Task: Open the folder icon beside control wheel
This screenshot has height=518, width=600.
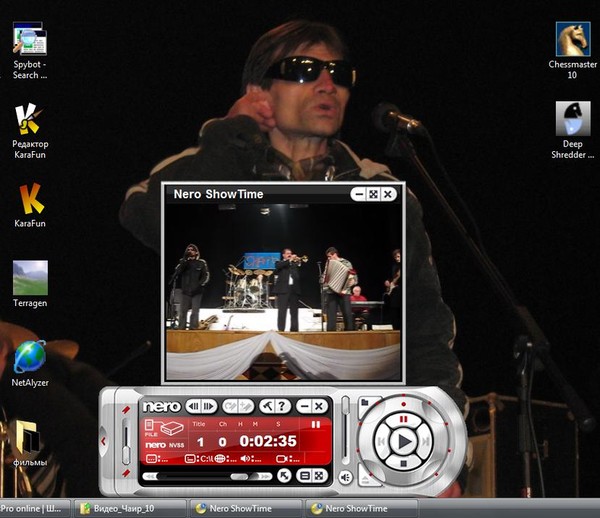Action: tap(364, 404)
